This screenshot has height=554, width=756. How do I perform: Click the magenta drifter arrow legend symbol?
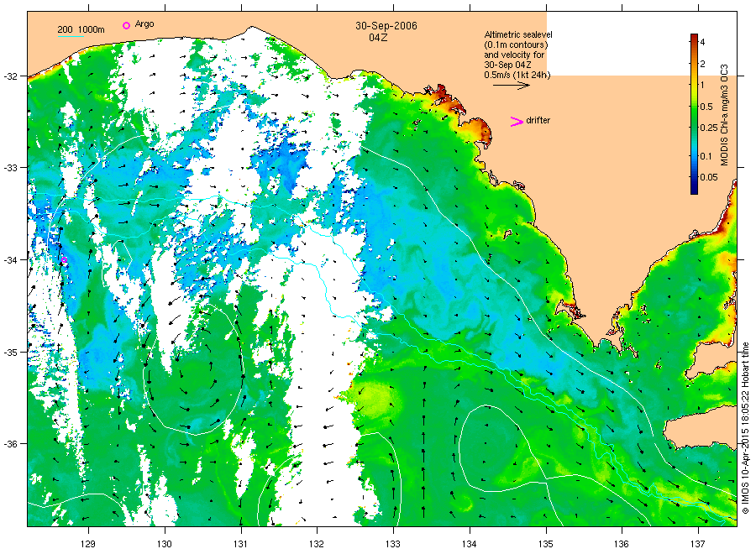[517, 122]
